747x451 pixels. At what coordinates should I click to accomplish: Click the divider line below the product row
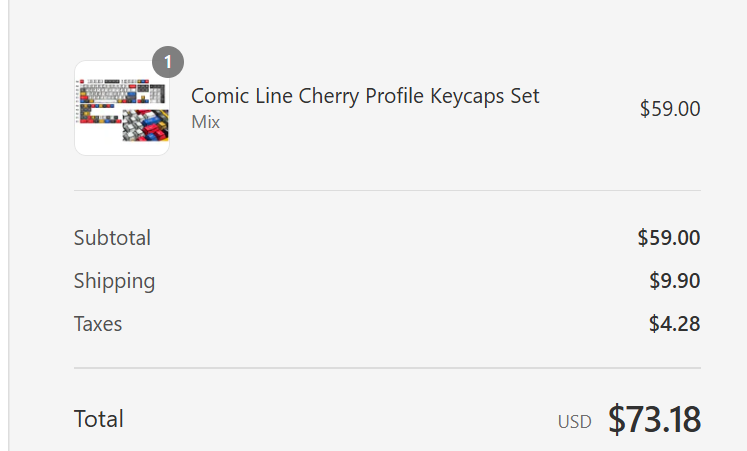tap(387, 190)
